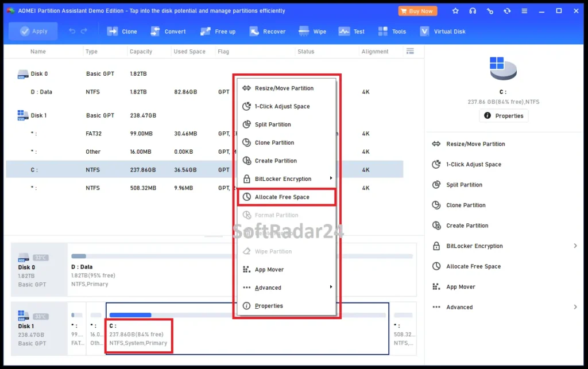Open the column list view options icon

point(410,51)
